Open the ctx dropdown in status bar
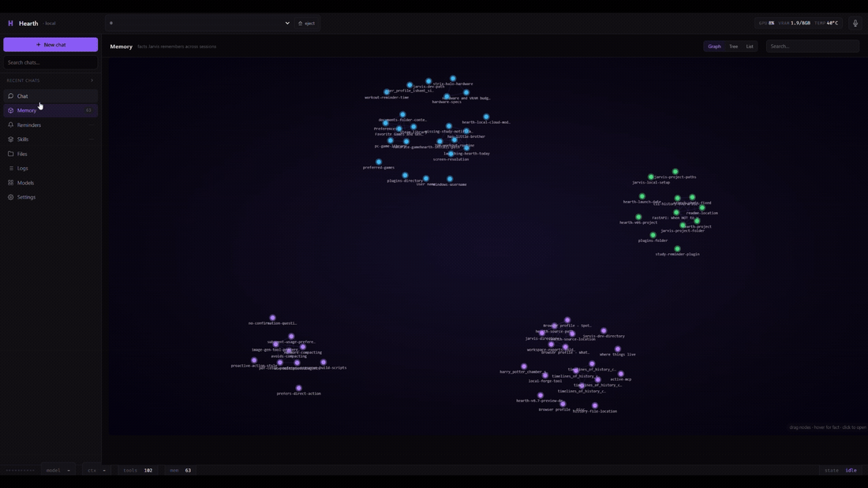 point(97,471)
